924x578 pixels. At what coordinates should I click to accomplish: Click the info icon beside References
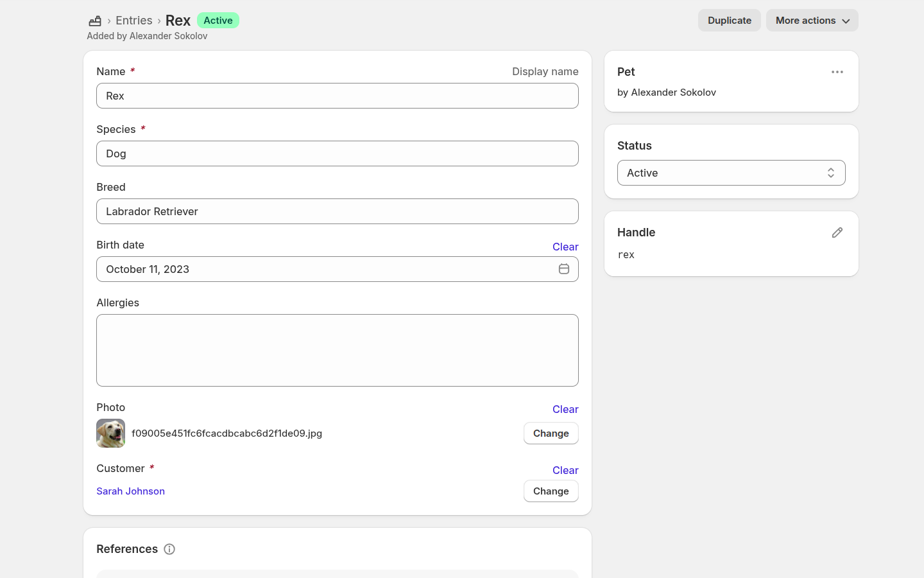pyautogui.click(x=169, y=549)
